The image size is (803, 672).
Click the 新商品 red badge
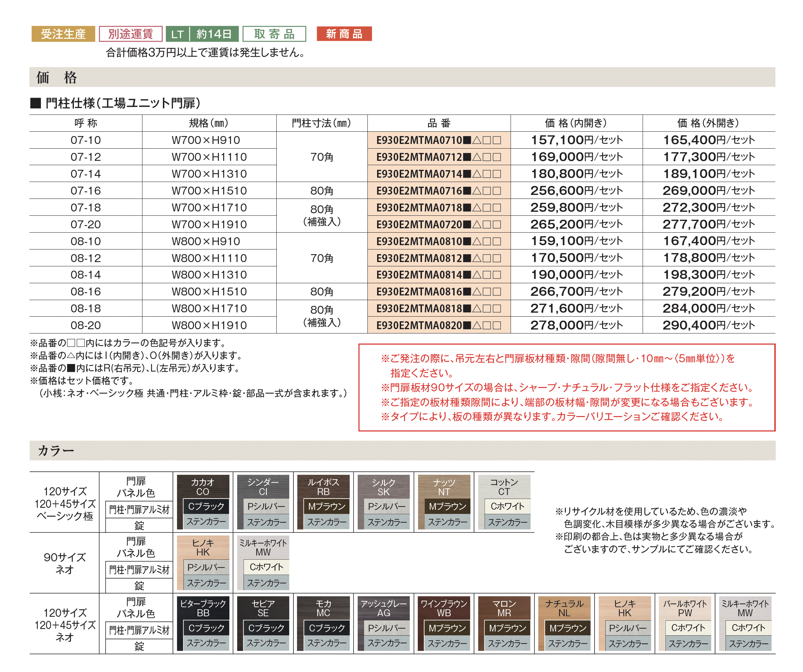[344, 34]
